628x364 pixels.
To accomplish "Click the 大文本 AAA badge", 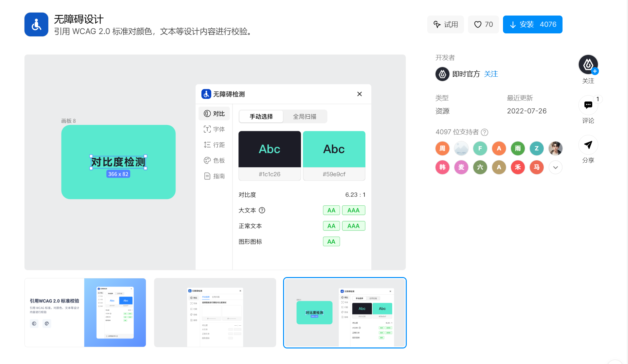I will [x=354, y=210].
